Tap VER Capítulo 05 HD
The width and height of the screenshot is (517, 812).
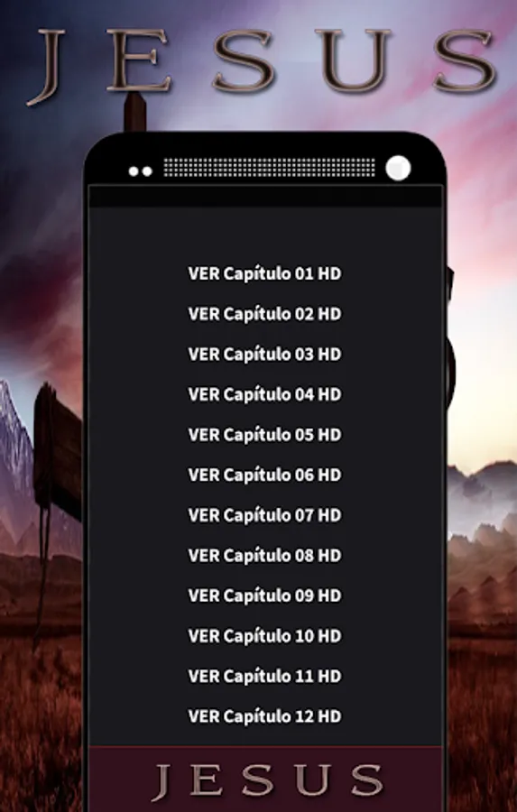click(264, 435)
